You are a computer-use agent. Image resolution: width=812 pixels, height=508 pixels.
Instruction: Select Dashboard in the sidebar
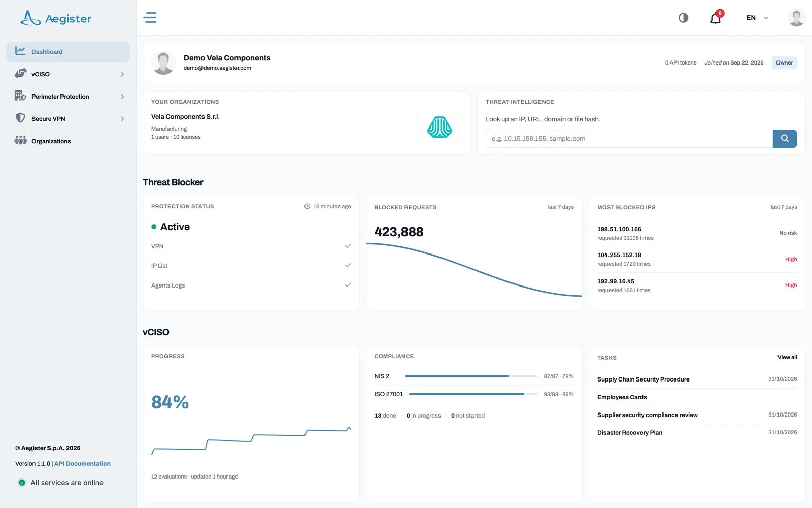pos(68,52)
